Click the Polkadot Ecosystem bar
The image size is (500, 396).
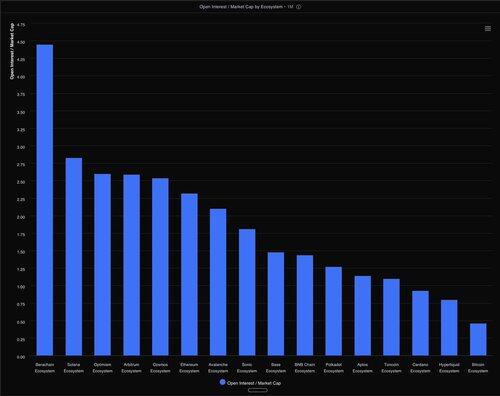pos(334,311)
